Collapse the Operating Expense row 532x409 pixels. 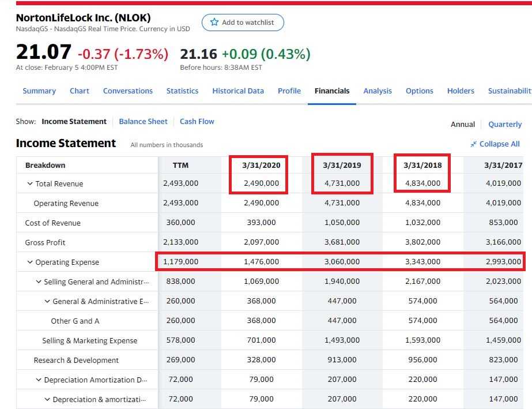30,262
